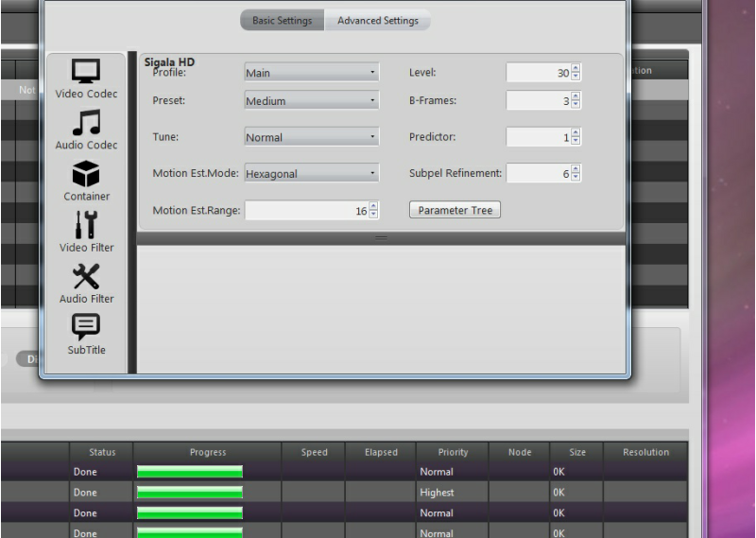
Task: Click the Level value stepper arrows
Action: [576, 73]
